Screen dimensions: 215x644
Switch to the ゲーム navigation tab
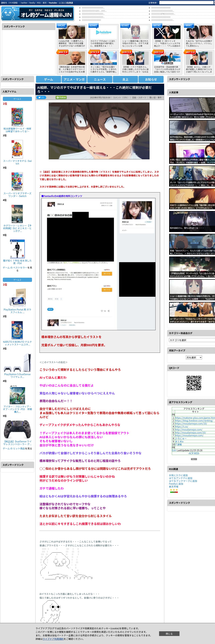[x=49, y=79]
